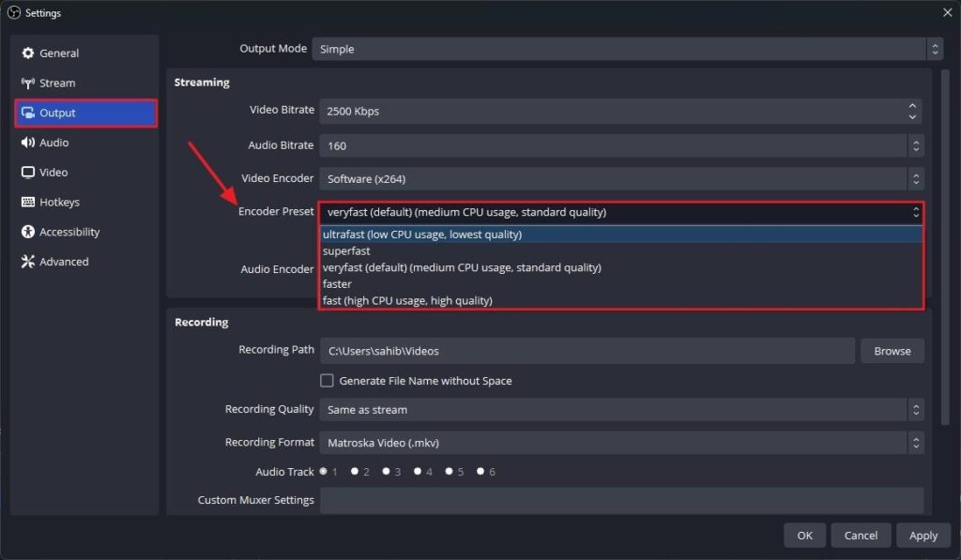Open the Output Mode dropdown
This screenshot has height=560, width=961.
(x=627, y=49)
